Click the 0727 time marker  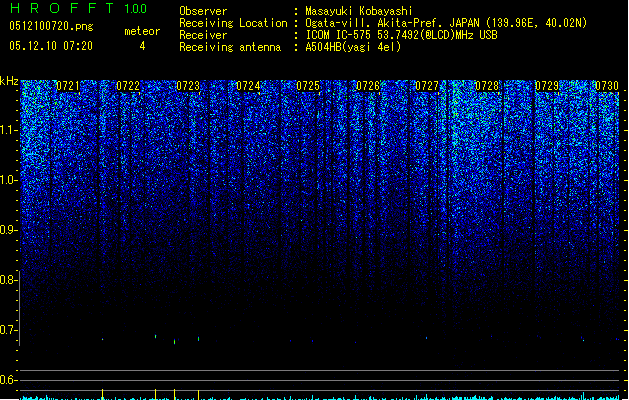427,86
